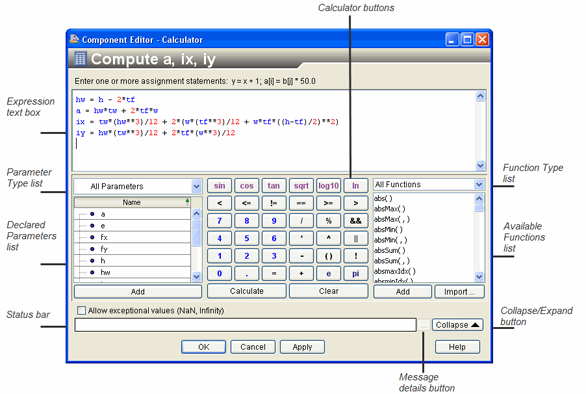This screenshot has width=586, height=394.
Task: Select absmaxIdx( ) in functions list
Action: click(x=395, y=271)
